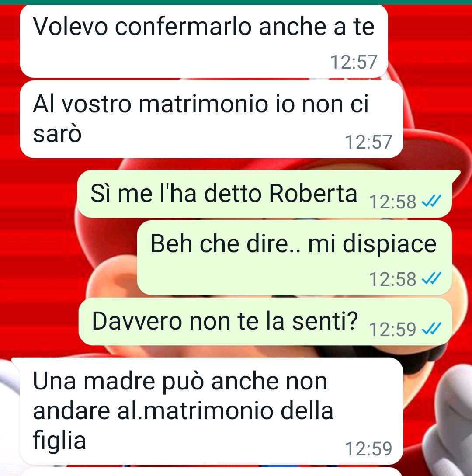This screenshot has width=472, height=476.
Task: Select the "Sì me l'ha detto Roberta" message
Action: coord(265,194)
